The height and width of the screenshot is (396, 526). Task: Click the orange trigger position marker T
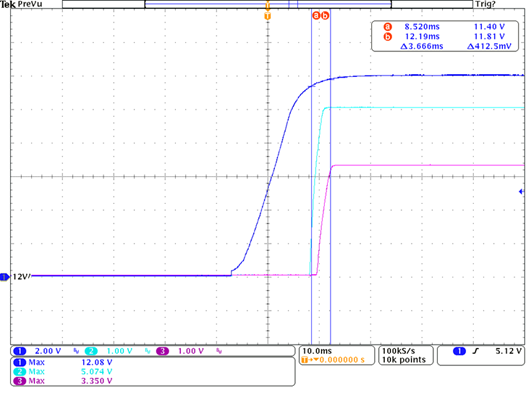pos(267,16)
